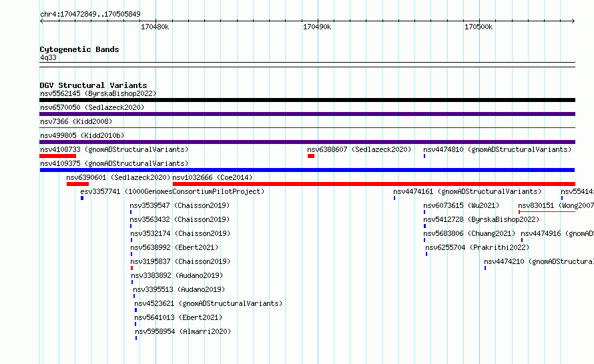594x364 pixels.
Task: Click the long red bar under nsv1032666
Action: point(374,184)
